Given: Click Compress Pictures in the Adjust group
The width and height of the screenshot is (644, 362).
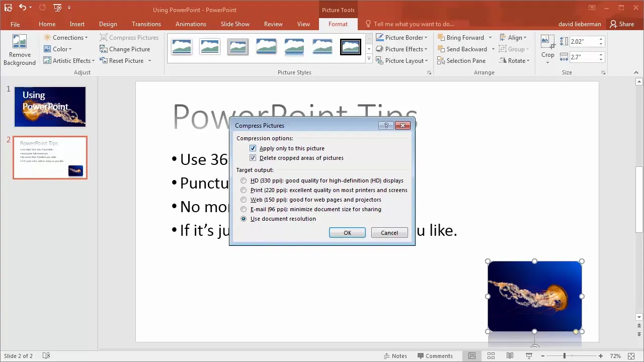Looking at the screenshot, I should click(x=129, y=38).
